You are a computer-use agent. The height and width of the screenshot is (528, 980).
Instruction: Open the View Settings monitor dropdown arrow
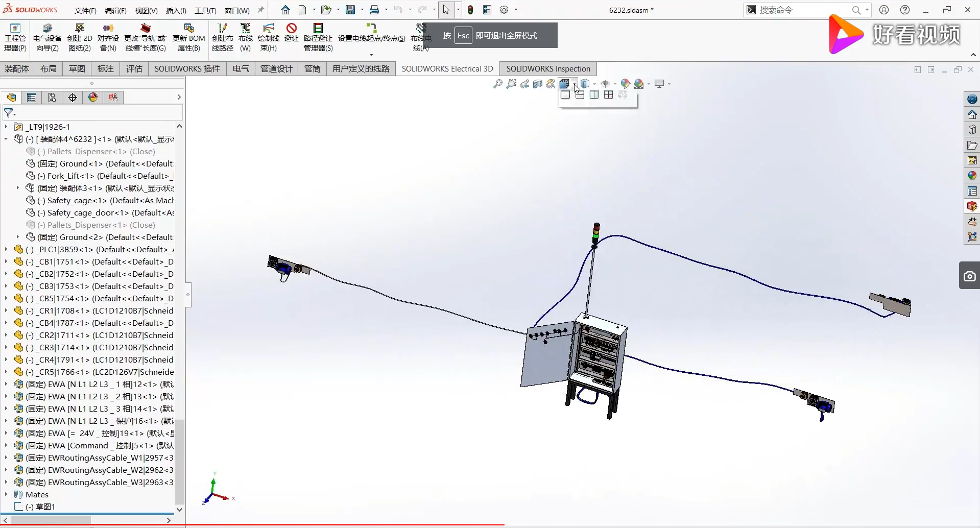[669, 84]
